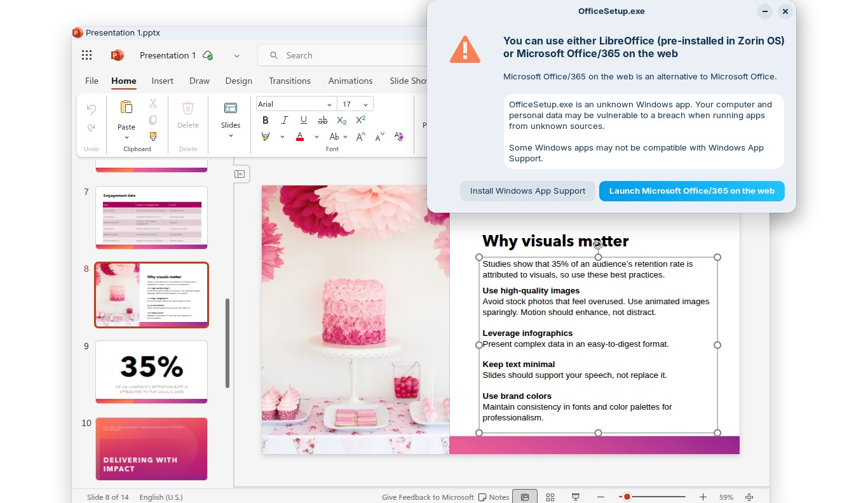Open the Font Color dropdown arrow
This screenshot has height=503, width=868.
click(316, 136)
